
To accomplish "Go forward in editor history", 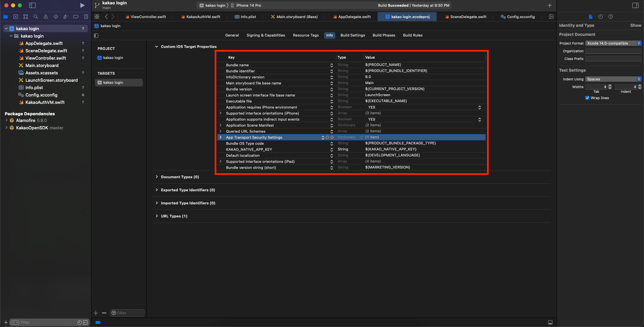I will (113, 17).
